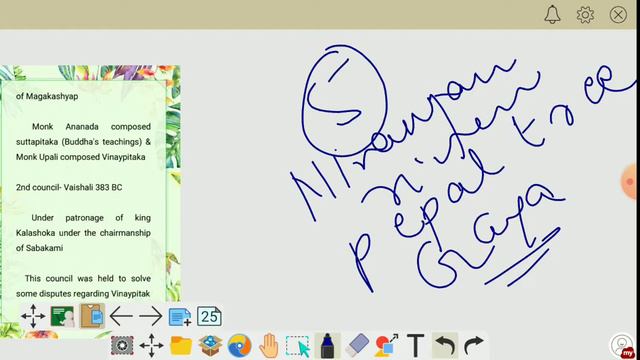Click the clipboard paste icon
This screenshot has height=360, width=640.
pyautogui.click(x=92, y=316)
